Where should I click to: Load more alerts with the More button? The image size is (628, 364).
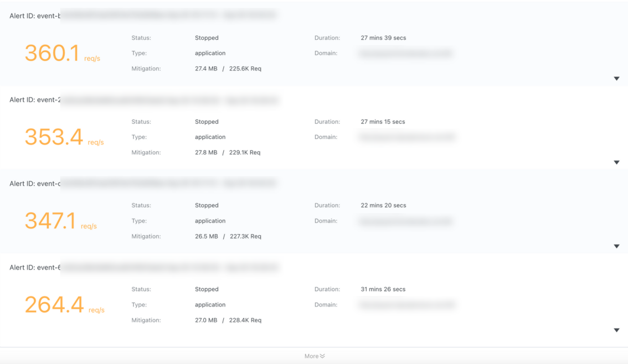pos(315,356)
